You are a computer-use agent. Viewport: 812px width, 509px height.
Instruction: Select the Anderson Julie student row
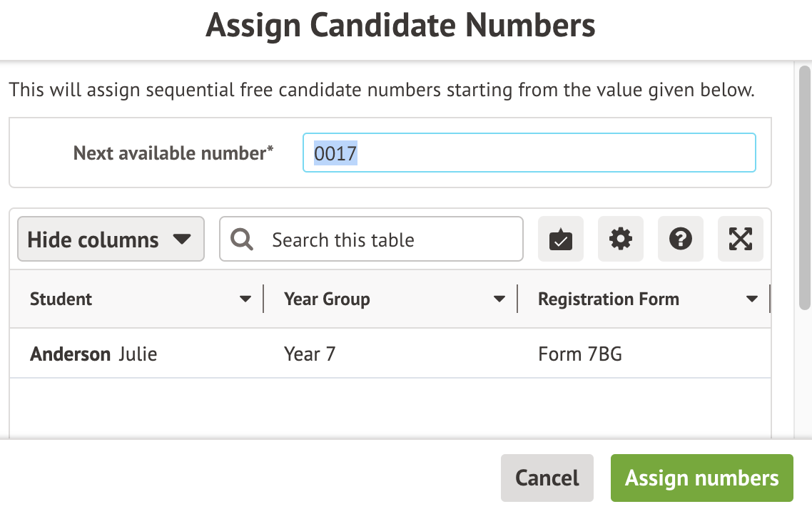pos(93,354)
